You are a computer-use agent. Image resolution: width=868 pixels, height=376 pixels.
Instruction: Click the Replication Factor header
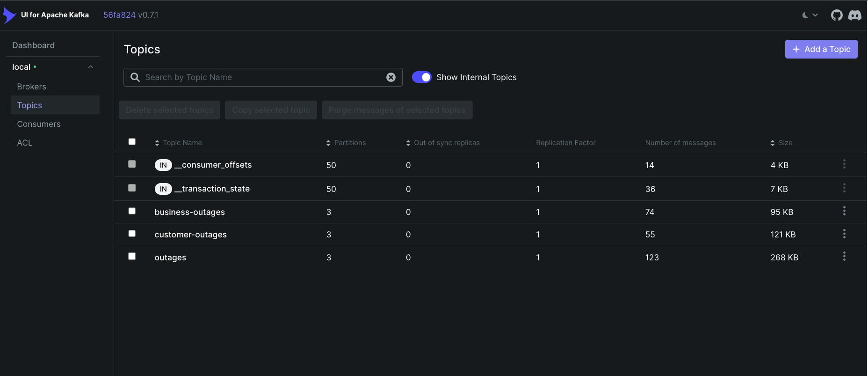click(x=566, y=143)
